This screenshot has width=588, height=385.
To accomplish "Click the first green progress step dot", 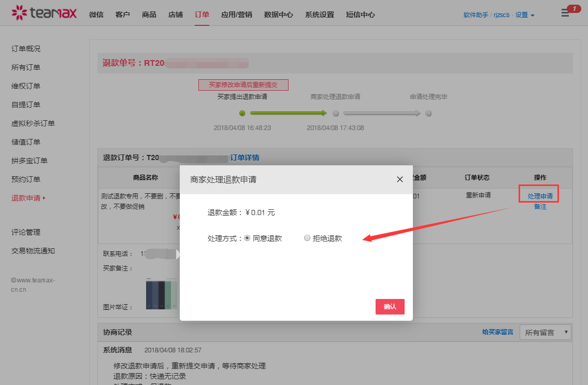I will pos(242,113).
